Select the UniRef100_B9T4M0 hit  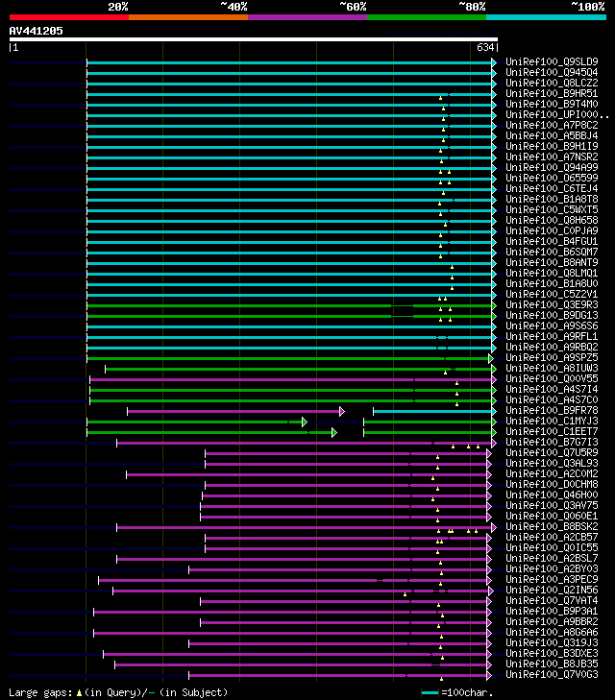click(552, 104)
